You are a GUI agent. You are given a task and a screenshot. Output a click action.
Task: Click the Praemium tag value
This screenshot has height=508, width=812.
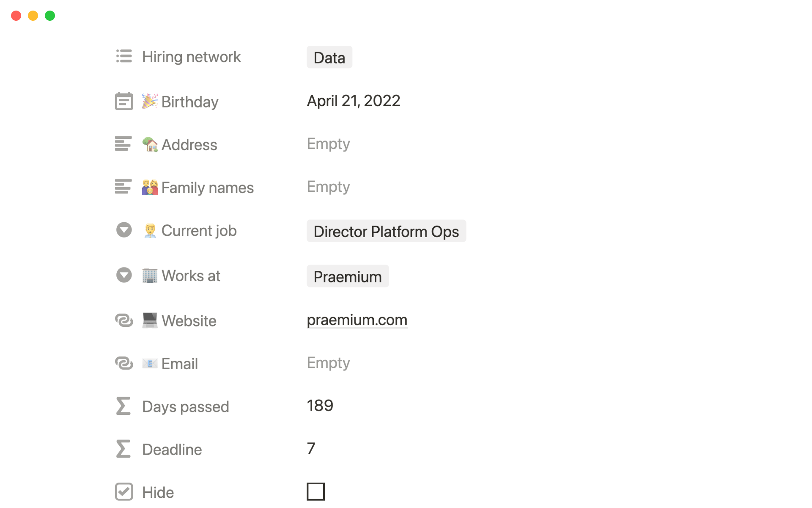[347, 276]
